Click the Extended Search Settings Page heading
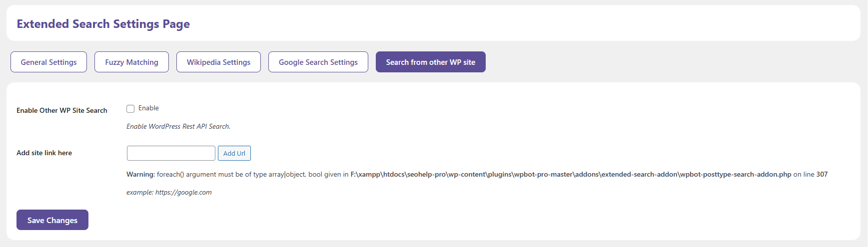The image size is (868, 247). pos(103,24)
